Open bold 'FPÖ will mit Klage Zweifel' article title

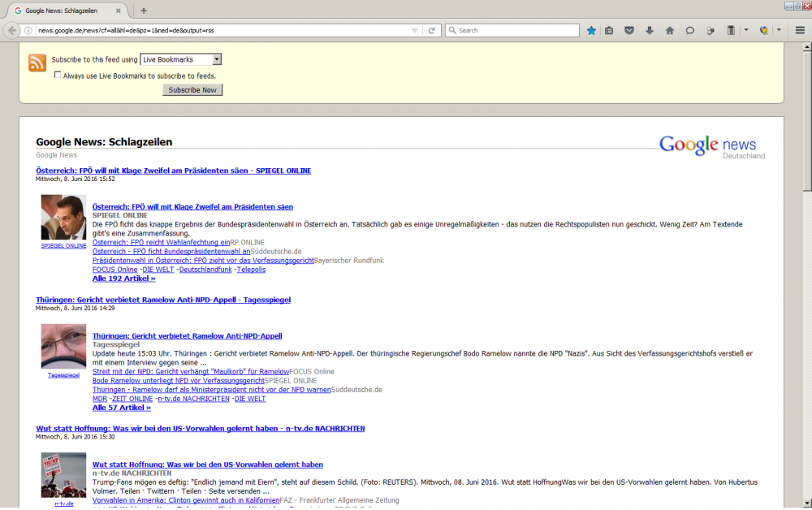pos(192,207)
